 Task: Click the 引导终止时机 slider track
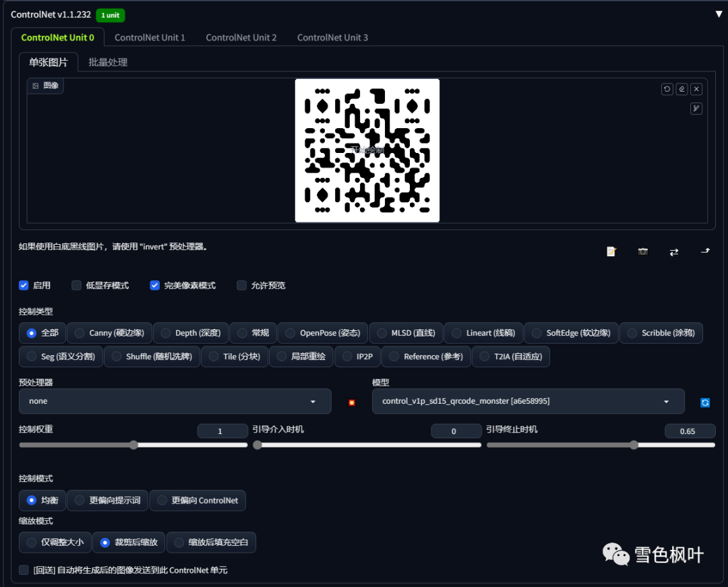(601, 445)
